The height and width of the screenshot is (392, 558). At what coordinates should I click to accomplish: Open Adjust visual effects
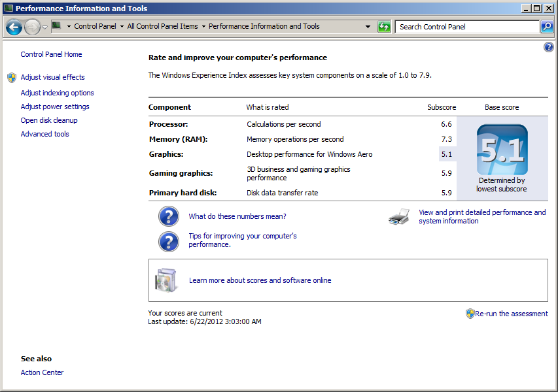tap(53, 77)
